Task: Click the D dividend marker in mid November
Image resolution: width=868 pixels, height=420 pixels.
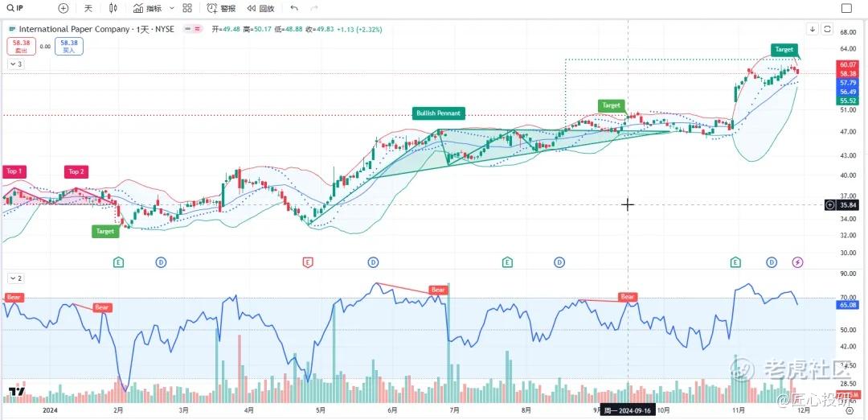Action: (772, 262)
